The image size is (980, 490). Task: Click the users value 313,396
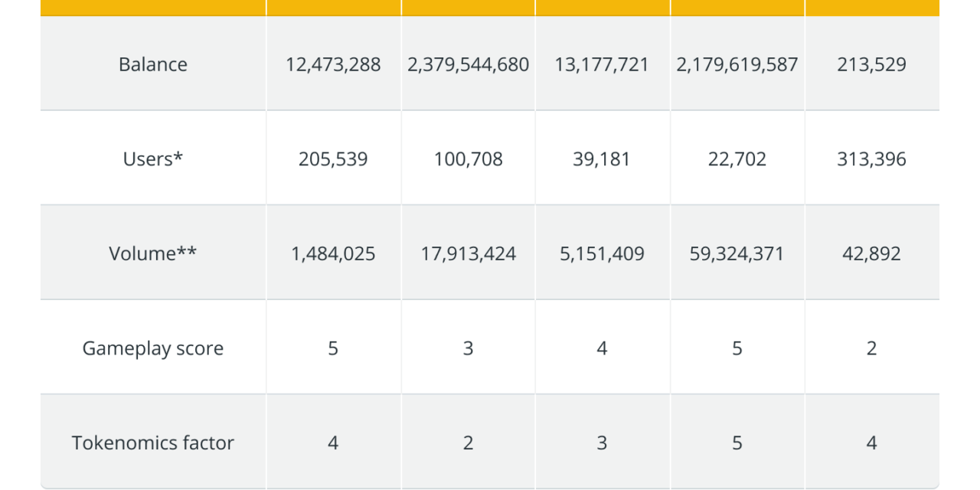click(871, 159)
